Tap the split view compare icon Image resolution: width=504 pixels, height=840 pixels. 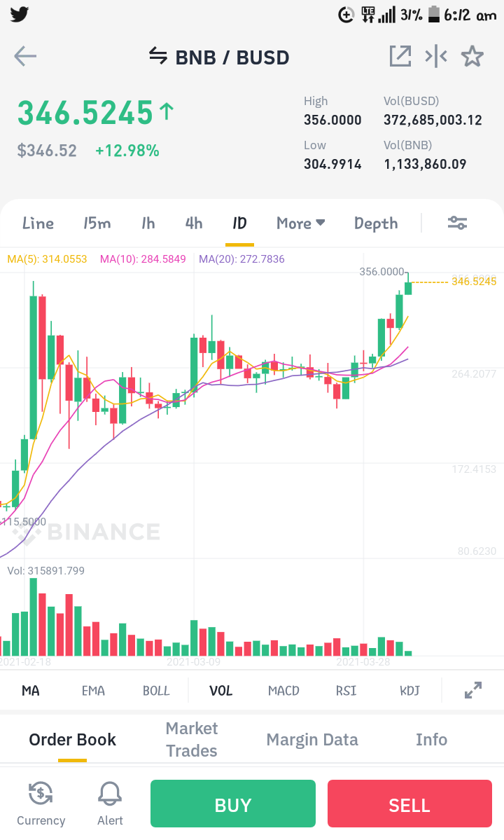tap(436, 56)
